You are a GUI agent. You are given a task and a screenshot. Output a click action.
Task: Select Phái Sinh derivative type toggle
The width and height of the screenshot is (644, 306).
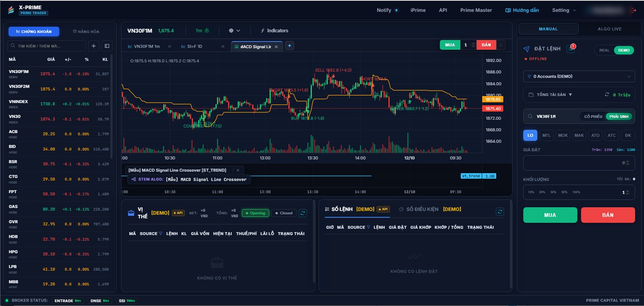pos(619,117)
